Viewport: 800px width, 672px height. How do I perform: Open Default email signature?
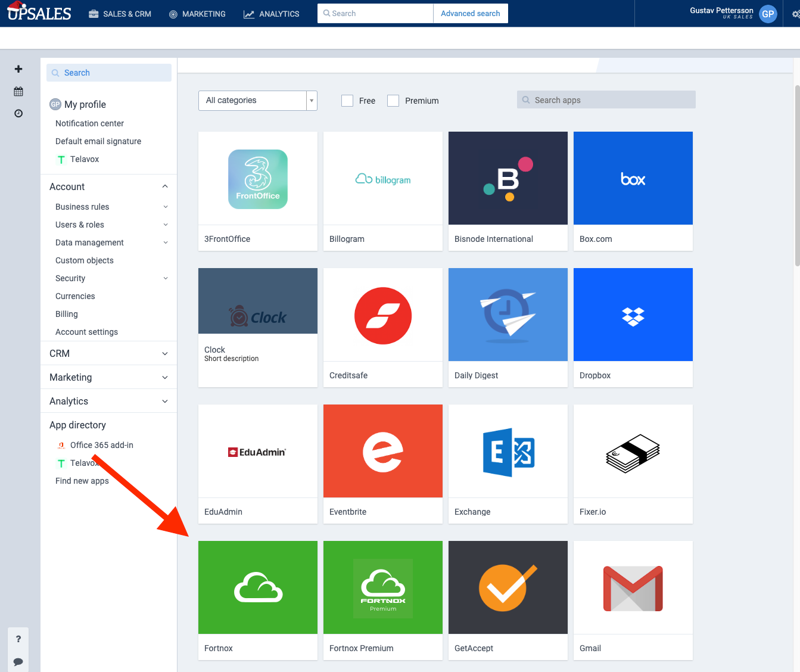pos(98,141)
